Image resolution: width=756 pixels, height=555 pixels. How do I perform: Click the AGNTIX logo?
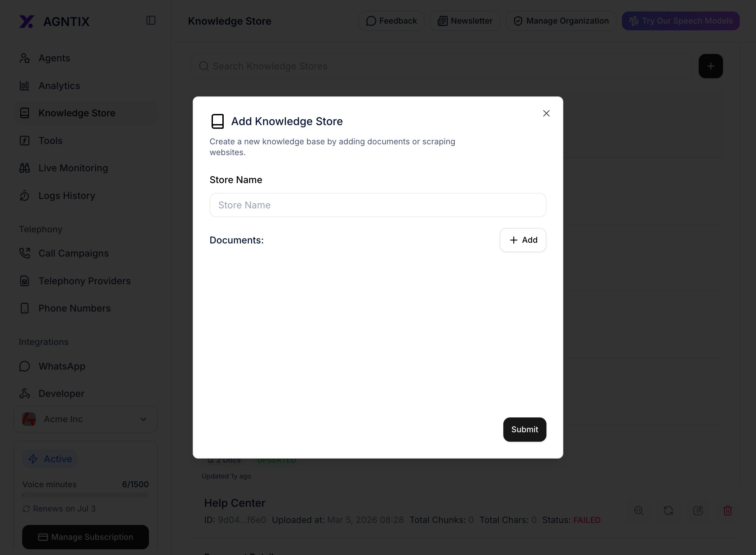pyautogui.click(x=55, y=22)
